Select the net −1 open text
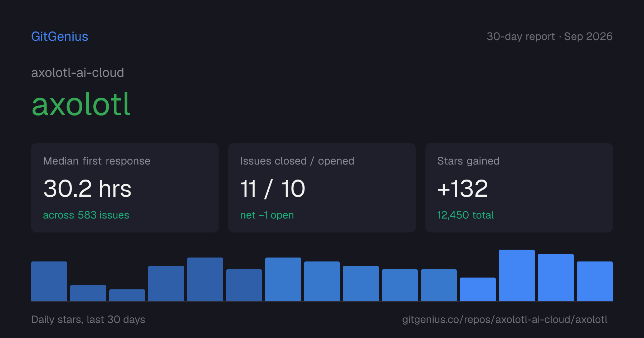This screenshot has height=338, width=644. point(267,215)
